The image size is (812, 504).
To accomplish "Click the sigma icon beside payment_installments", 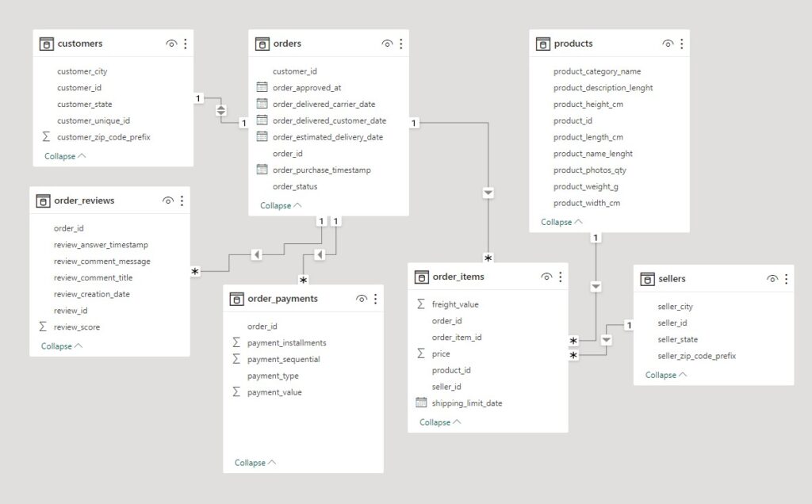I will click(235, 342).
